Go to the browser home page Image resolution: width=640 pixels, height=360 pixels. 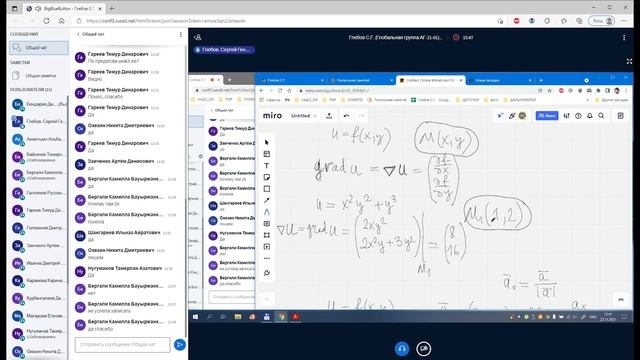[x=62, y=21]
